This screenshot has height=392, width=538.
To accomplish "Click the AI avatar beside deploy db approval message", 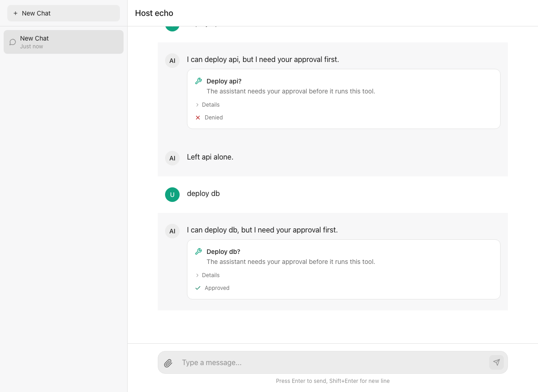I will coord(172,231).
